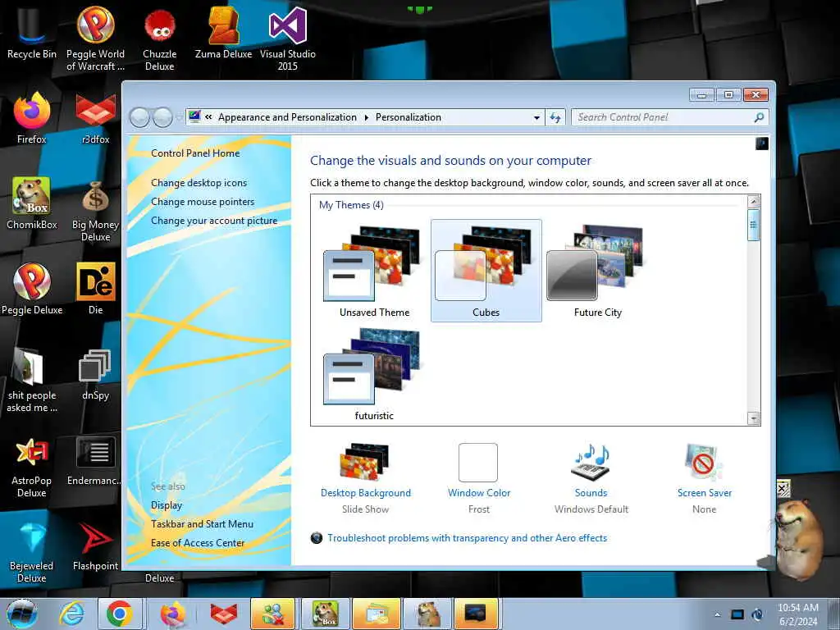
Task: Troubleshoot transparency and Aero effects link
Action: click(467, 538)
